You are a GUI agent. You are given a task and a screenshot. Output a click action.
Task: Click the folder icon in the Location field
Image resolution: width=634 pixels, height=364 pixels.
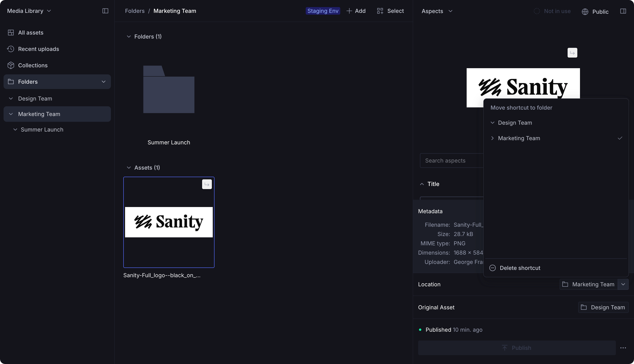point(565,285)
